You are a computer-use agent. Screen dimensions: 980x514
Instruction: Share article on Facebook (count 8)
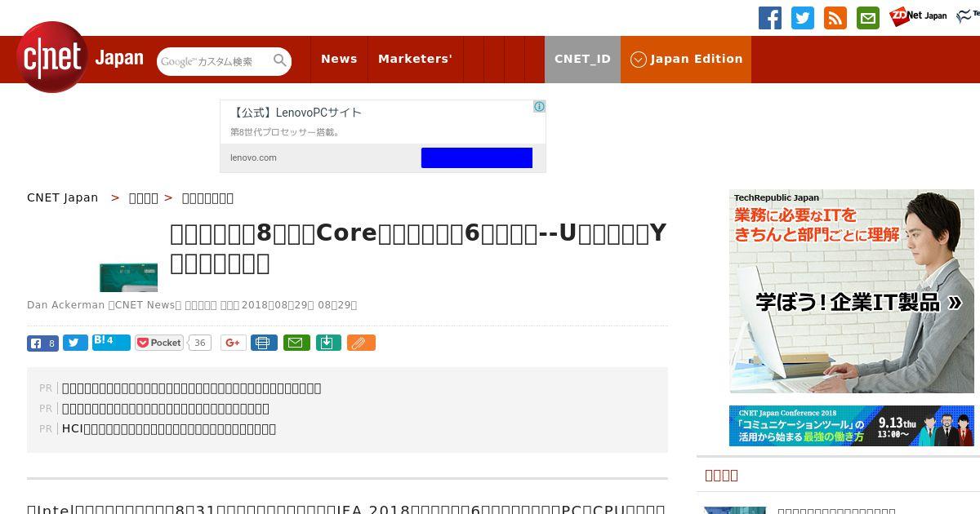click(x=42, y=343)
